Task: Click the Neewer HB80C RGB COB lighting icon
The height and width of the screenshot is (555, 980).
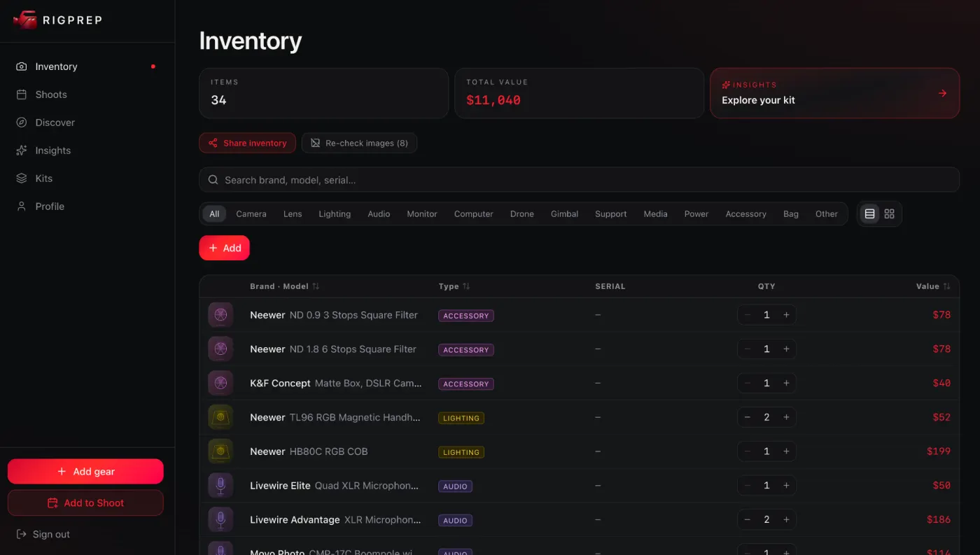Action: click(220, 451)
